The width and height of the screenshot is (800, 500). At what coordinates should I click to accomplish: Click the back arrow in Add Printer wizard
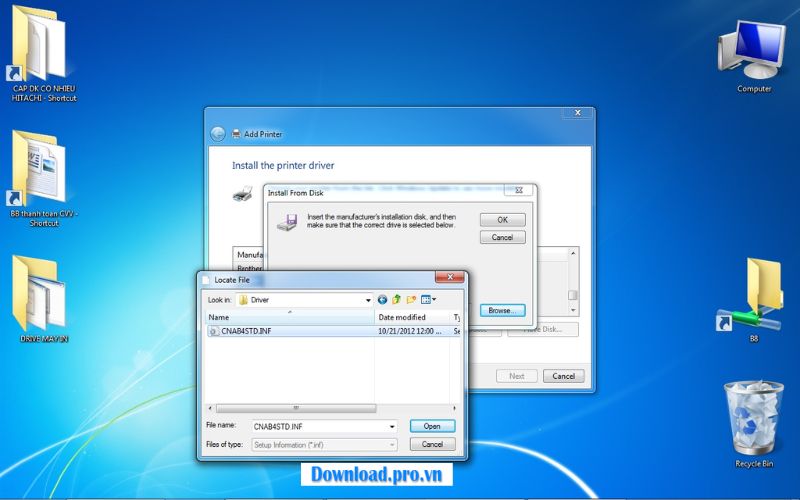tap(218, 134)
